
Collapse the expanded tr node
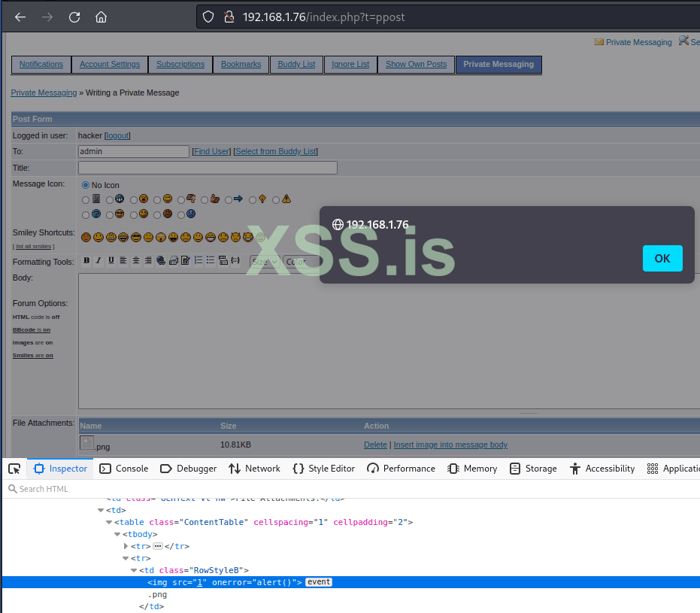(x=126, y=558)
